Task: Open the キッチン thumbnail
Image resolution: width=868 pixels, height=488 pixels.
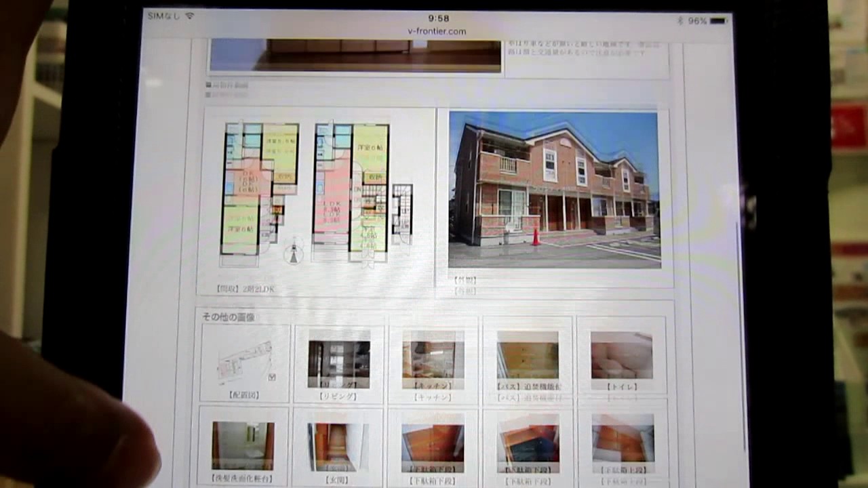Action: click(x=433, y=360)
